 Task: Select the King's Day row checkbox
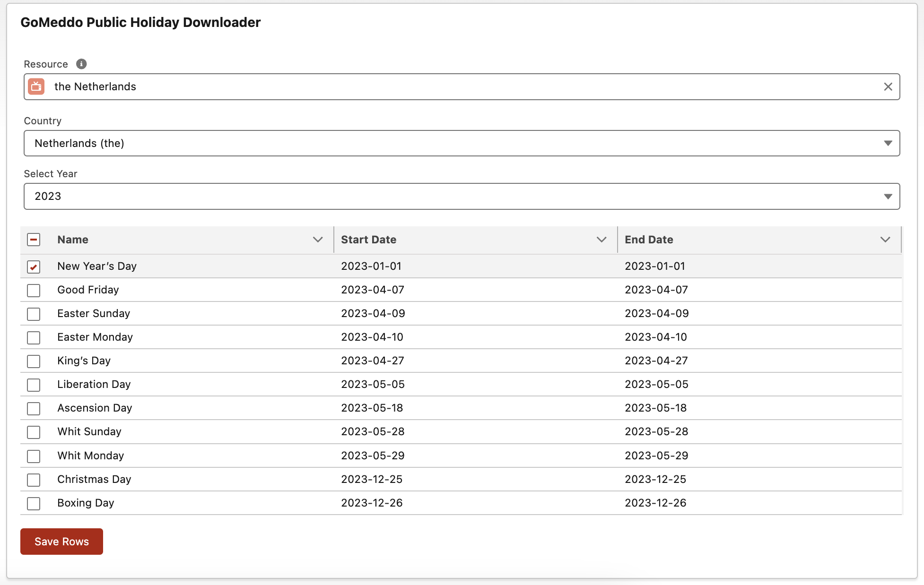point(34,361)
